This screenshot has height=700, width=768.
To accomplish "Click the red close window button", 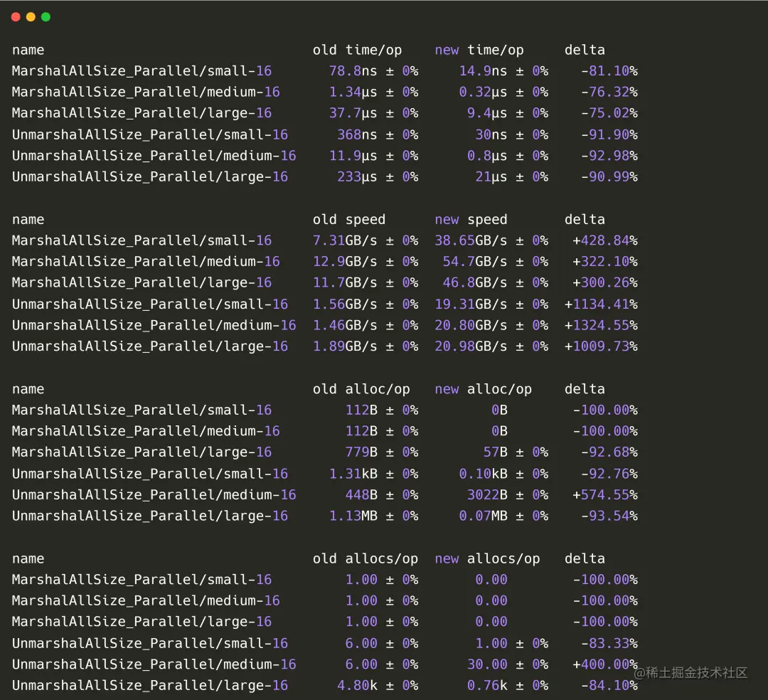I will [16, 17].
